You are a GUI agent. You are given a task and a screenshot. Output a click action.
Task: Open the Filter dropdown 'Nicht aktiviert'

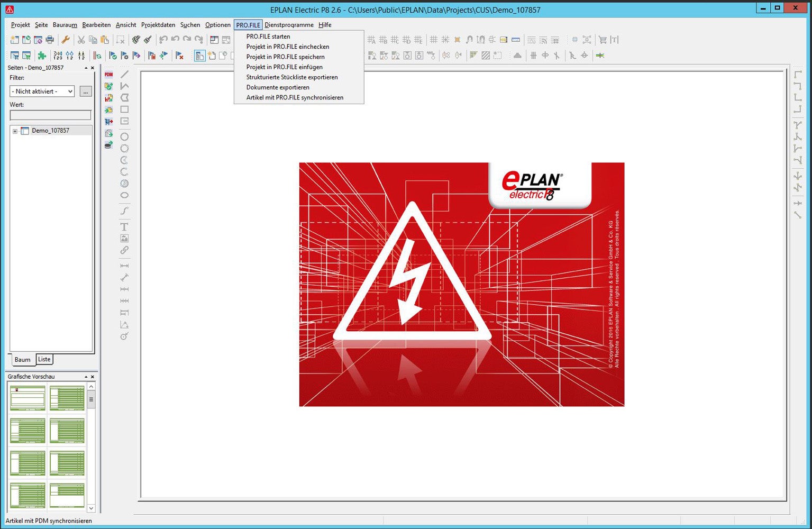click(42, 92)
